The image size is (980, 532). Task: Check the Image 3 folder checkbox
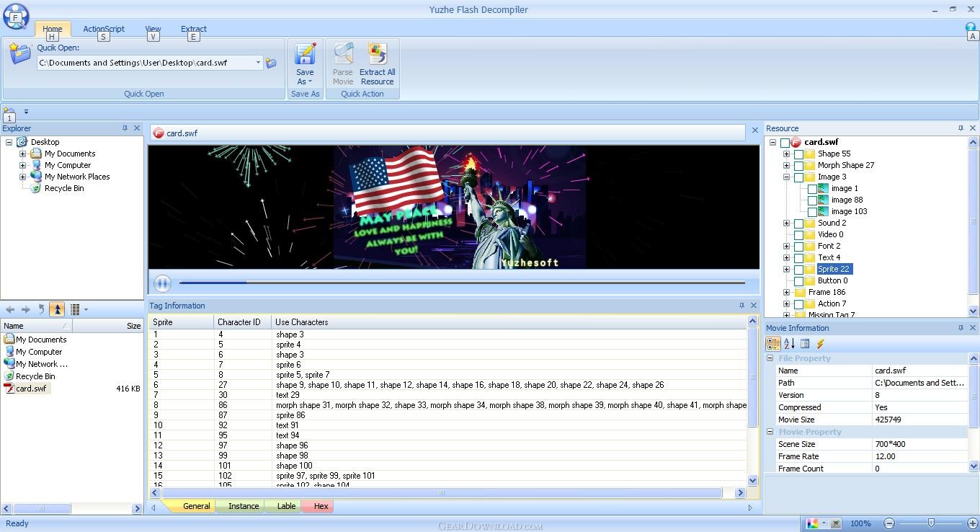(x=798, y=177)
